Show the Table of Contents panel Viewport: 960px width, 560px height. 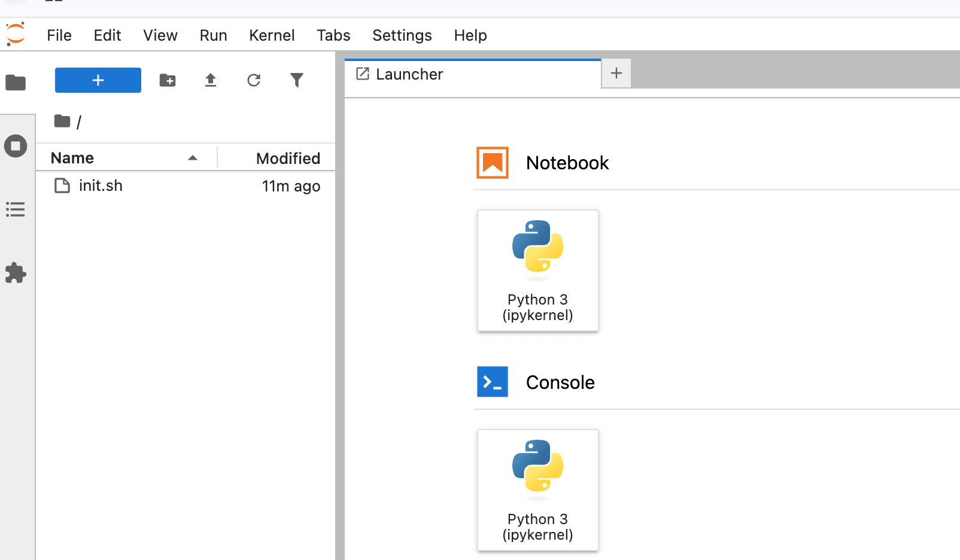16,209
